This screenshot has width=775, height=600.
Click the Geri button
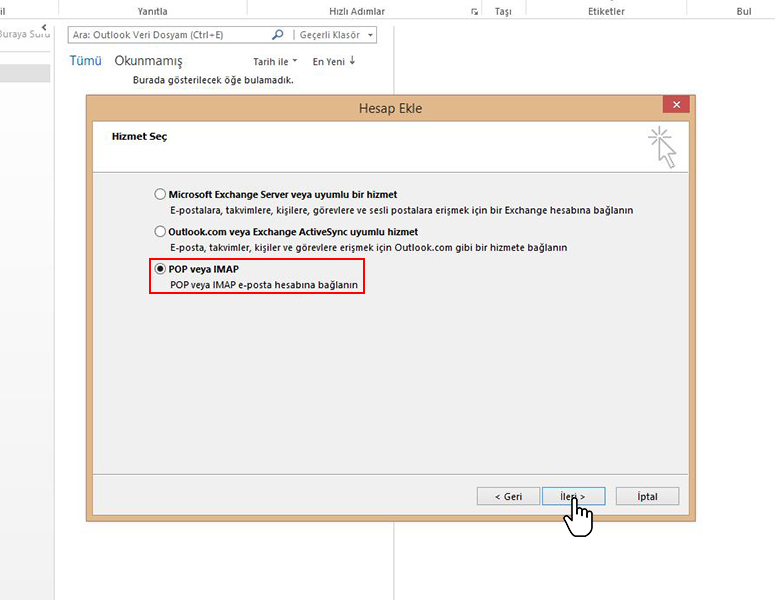click(507, 496)
